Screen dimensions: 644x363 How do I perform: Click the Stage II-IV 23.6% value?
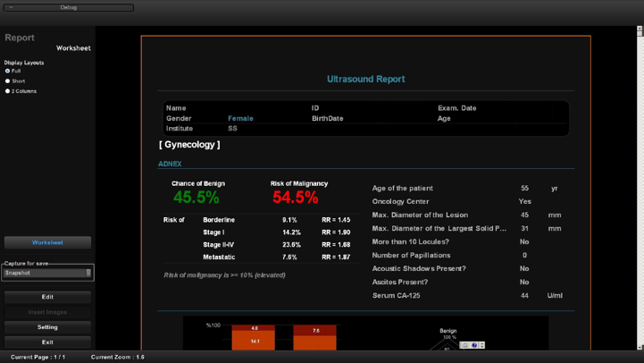(x=291, y=245)
